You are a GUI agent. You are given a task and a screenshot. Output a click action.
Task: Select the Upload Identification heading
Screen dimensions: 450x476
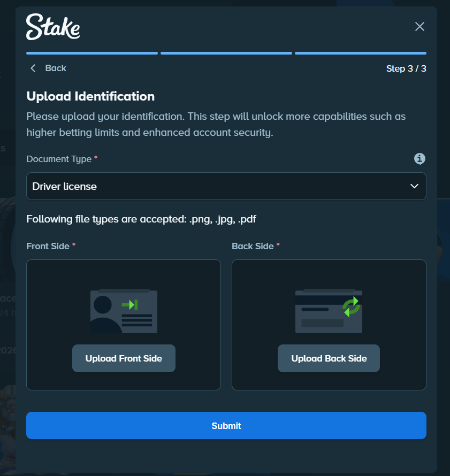(x=90, y=96)
